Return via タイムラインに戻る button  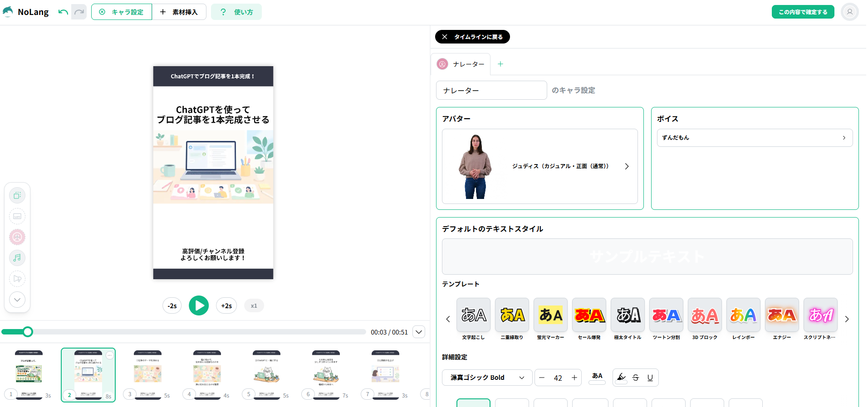pos(472,37)
